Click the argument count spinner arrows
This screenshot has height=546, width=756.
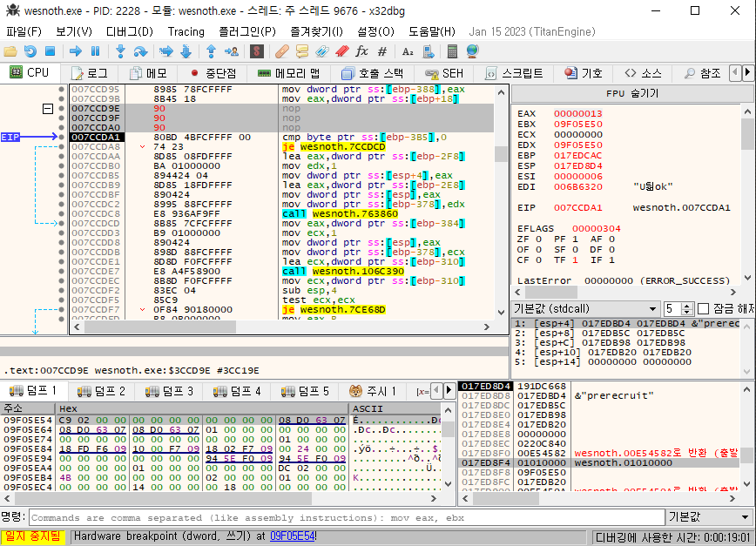tap(688, 308)
